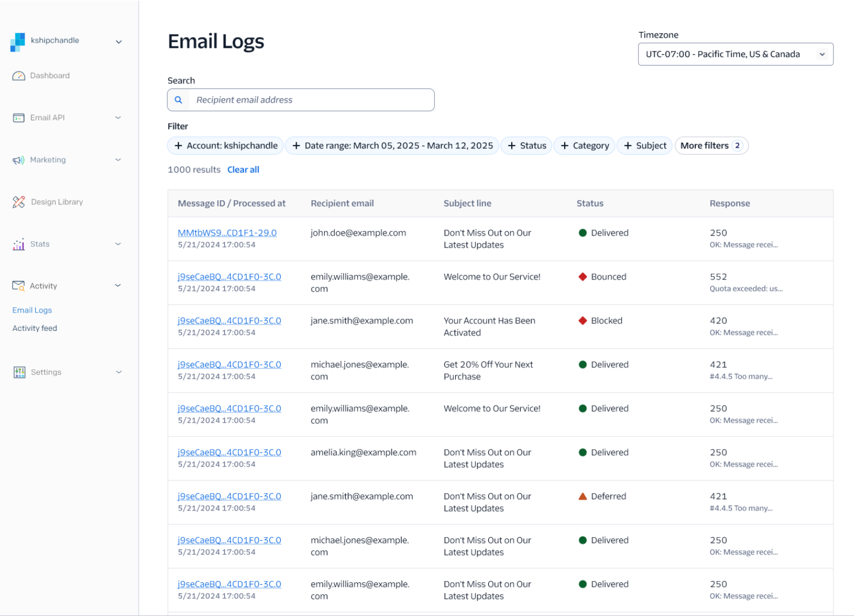854x616 pixels.
Task: Click the search magnifier icon
Action: pyautogui.click(x=179, y=100)
